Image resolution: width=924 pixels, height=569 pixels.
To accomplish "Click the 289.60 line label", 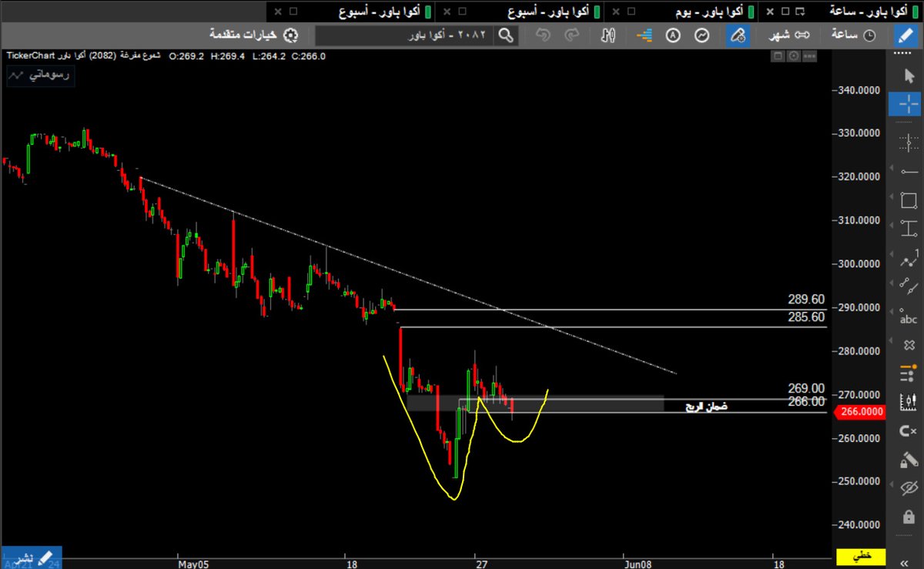I will point(806,300).
